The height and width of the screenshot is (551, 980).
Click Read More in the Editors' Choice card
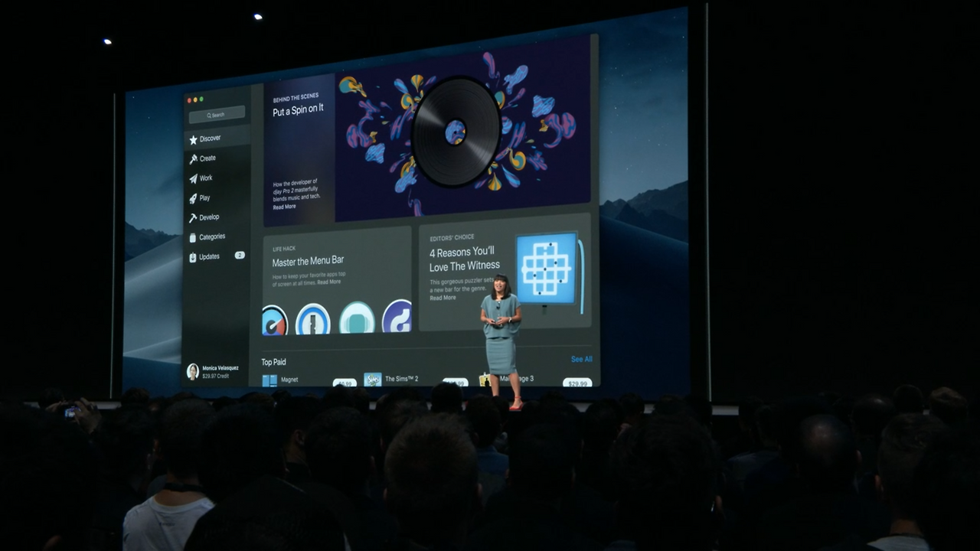tap(443, 298)
